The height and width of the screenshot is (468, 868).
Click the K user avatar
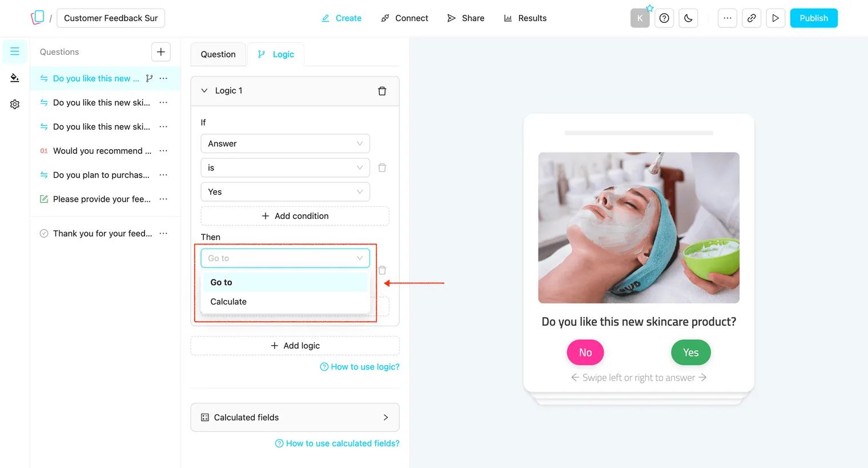[x=640, y=18]
